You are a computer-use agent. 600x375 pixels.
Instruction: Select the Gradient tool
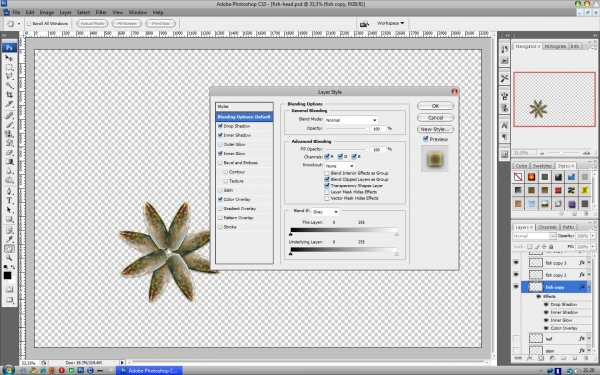[x=9, y=161]
